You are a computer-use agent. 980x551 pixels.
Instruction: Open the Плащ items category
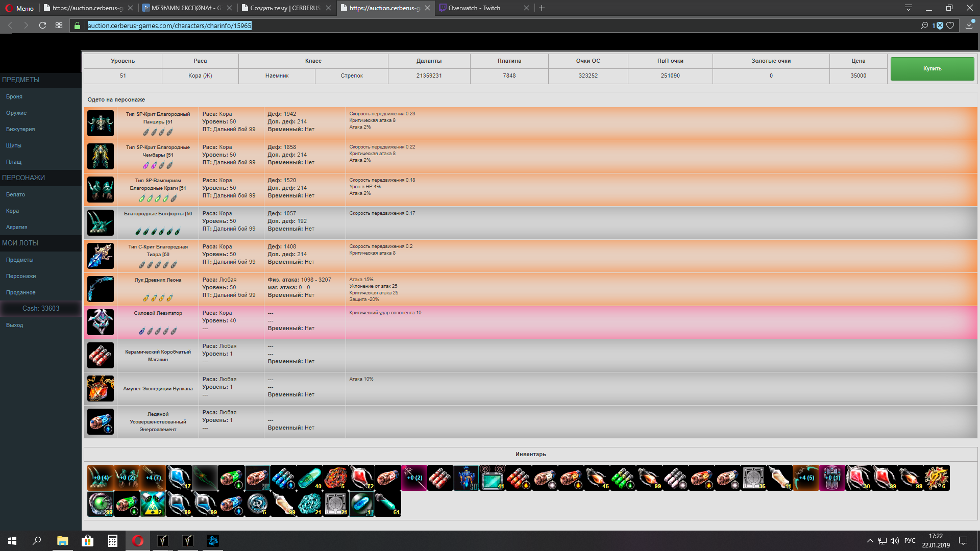click(x=14, y=162)
